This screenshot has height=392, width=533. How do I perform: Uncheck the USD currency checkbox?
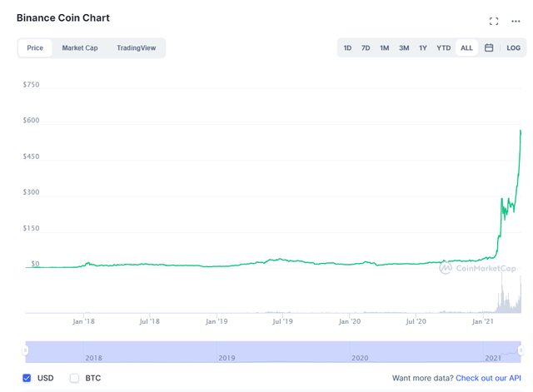[27, 378]
